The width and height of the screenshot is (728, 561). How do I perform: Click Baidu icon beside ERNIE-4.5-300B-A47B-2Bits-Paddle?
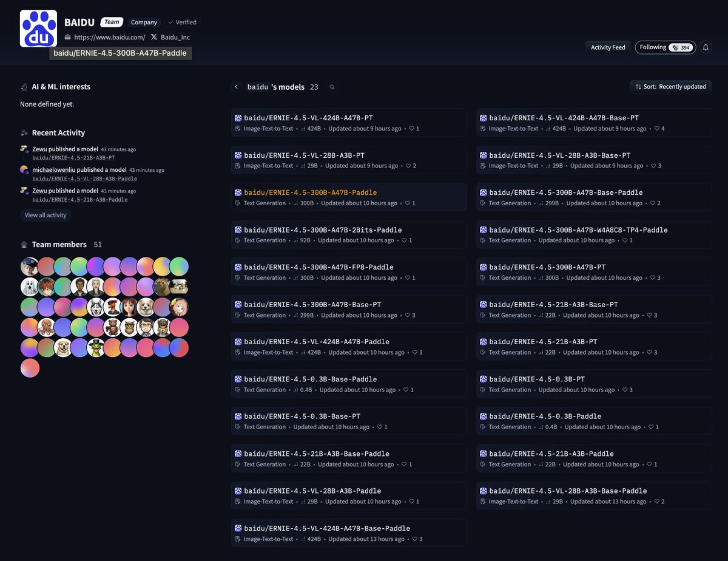238,230
